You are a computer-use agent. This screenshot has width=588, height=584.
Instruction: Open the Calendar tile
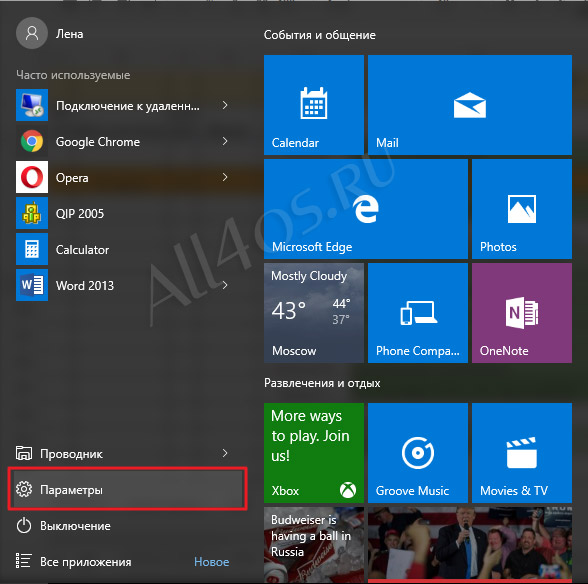pyautogui.click(x=314, y=105)
